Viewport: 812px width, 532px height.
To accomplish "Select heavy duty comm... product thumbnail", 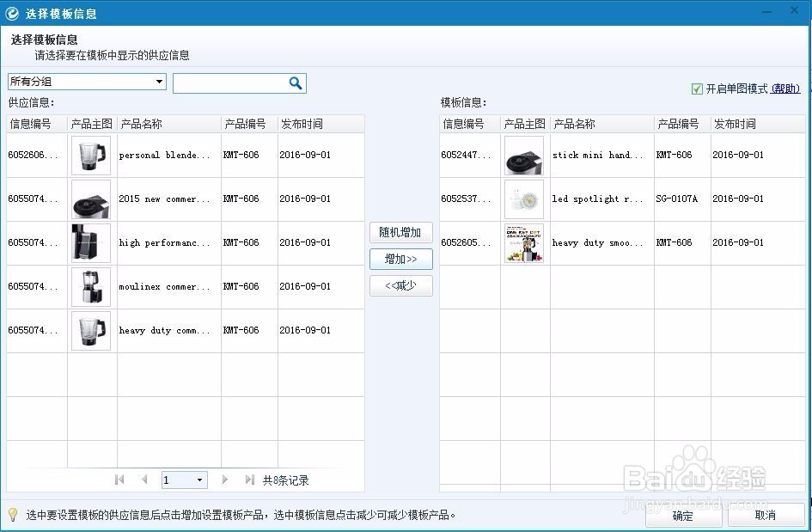I will (x=91, y=331).
